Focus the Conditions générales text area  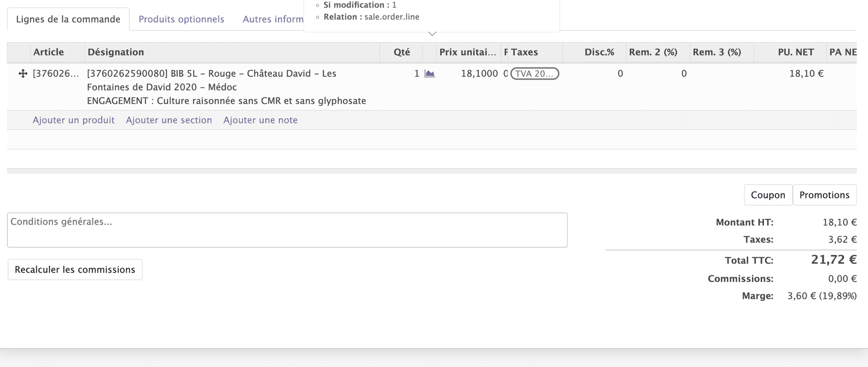click(x=287, y=230)
